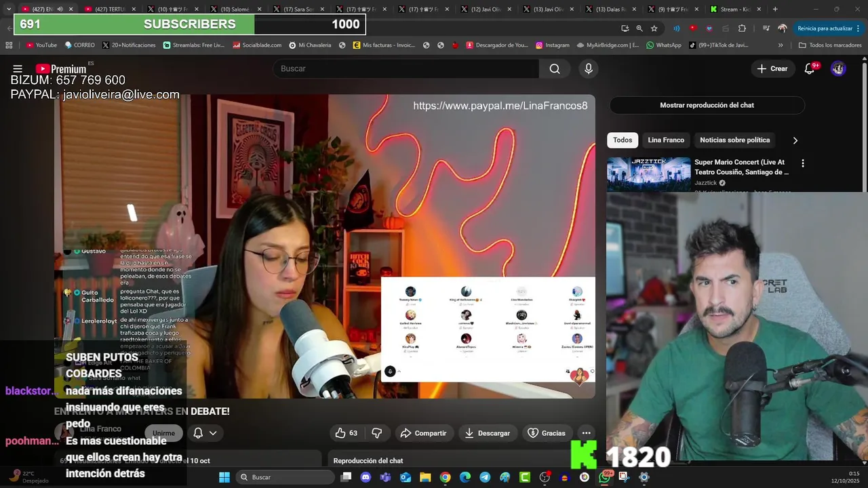Open YouTube notifications bell
This screenshot has width=868, height=488.
point(809,68)
